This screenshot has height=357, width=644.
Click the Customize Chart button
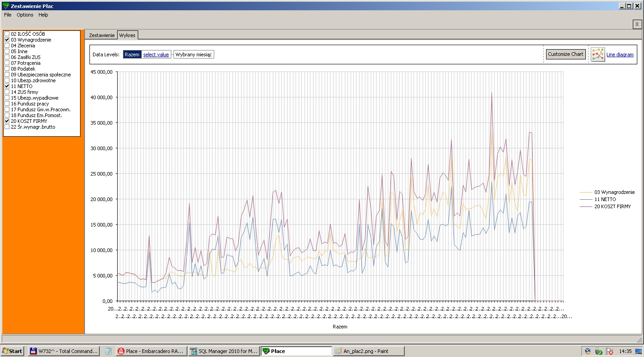click(x=566, y=54)
